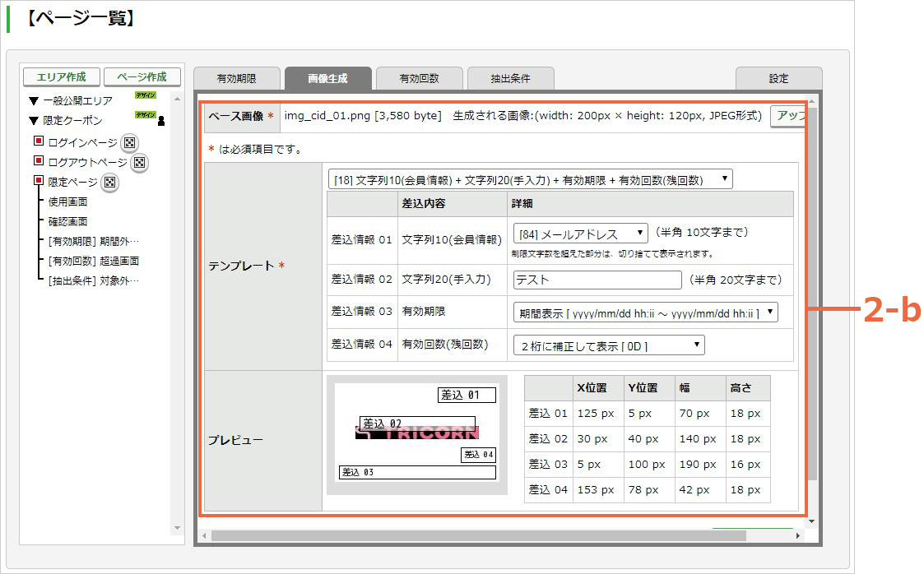This screenshot has width=924, height=574.
Task: Switch to the 有効回数 tab
Action: point(419,78)
